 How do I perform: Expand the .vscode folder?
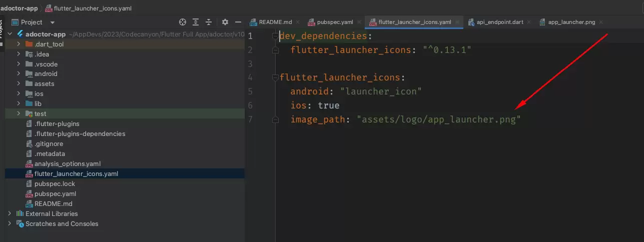(x=19, y=64)
